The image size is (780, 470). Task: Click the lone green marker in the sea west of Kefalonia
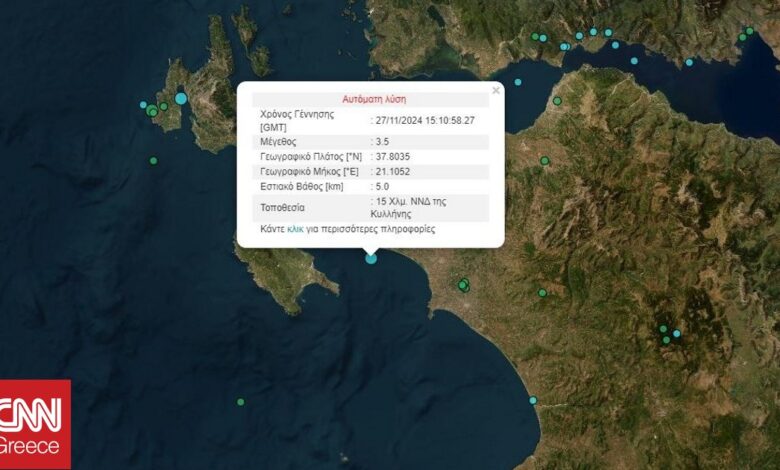pos(153,160)
